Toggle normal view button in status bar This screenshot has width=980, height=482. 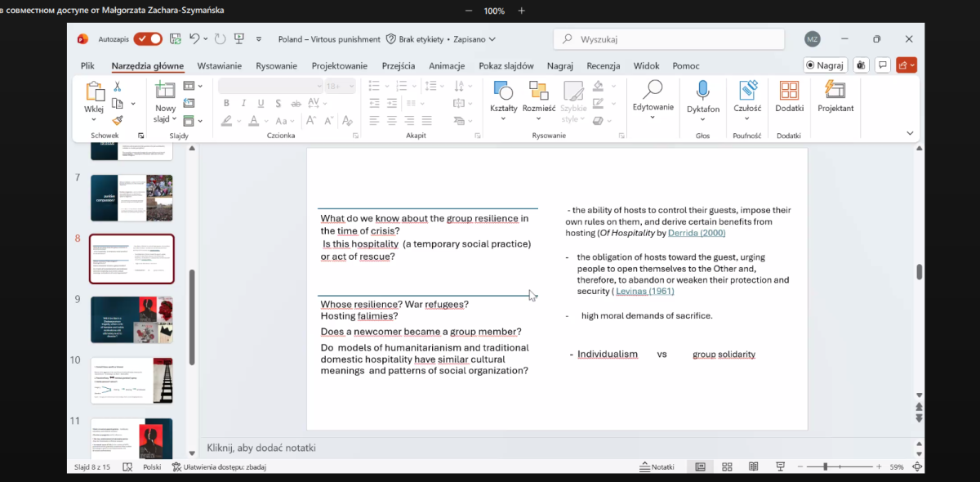pos(700,466)
